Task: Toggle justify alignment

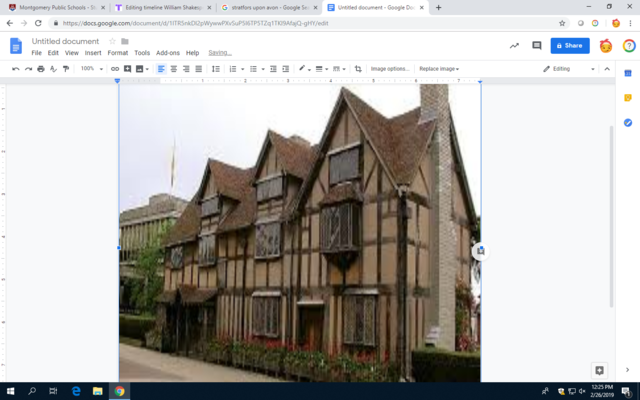Action: pos(199,69)
